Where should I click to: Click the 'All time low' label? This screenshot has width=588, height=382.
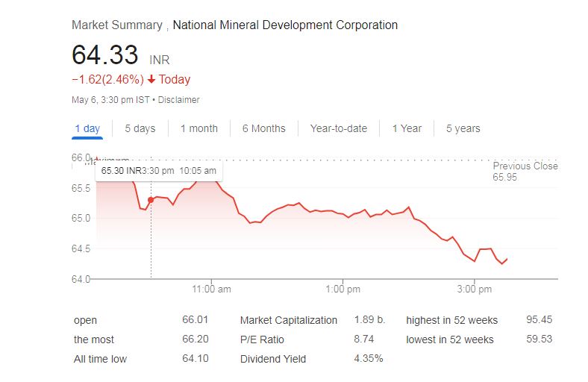100,359
